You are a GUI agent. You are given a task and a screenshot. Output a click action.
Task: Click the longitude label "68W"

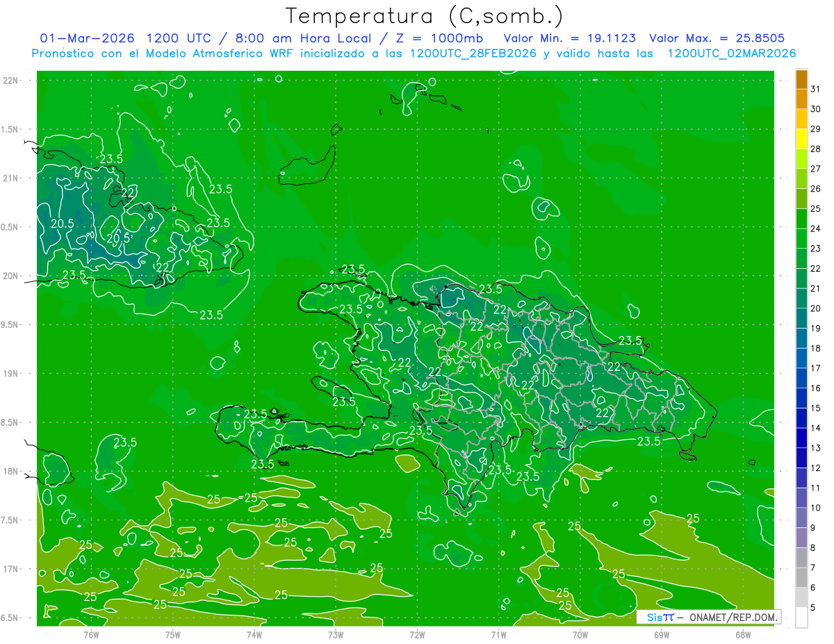[x=742, y=634]
